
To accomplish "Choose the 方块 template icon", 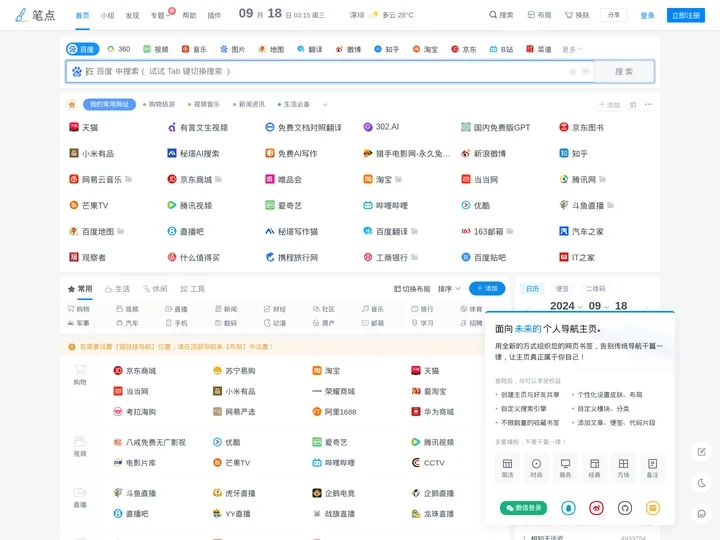I will point(623,467).
